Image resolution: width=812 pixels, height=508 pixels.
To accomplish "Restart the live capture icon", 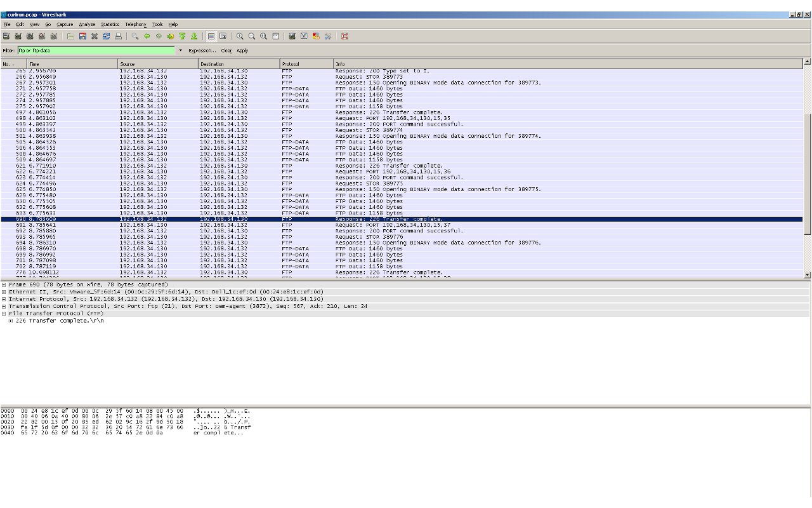I will (54, 36).
